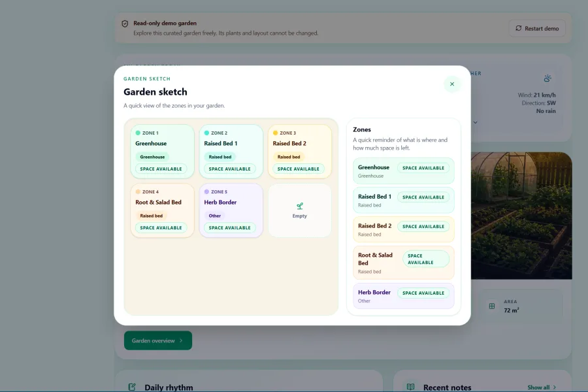Click the refresh icon in Restart demo
This screenshot has width=588, height=392.
click(519, 28)
